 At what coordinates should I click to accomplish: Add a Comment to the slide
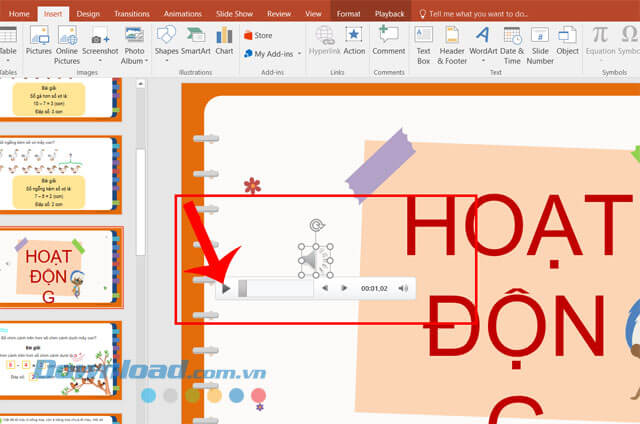pos(388,41)
